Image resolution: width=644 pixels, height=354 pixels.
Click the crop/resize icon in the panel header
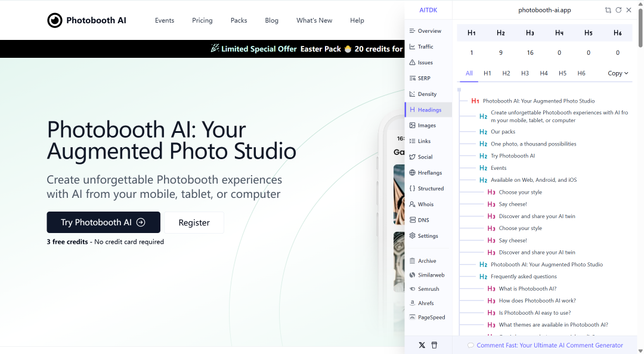point(608,10)
